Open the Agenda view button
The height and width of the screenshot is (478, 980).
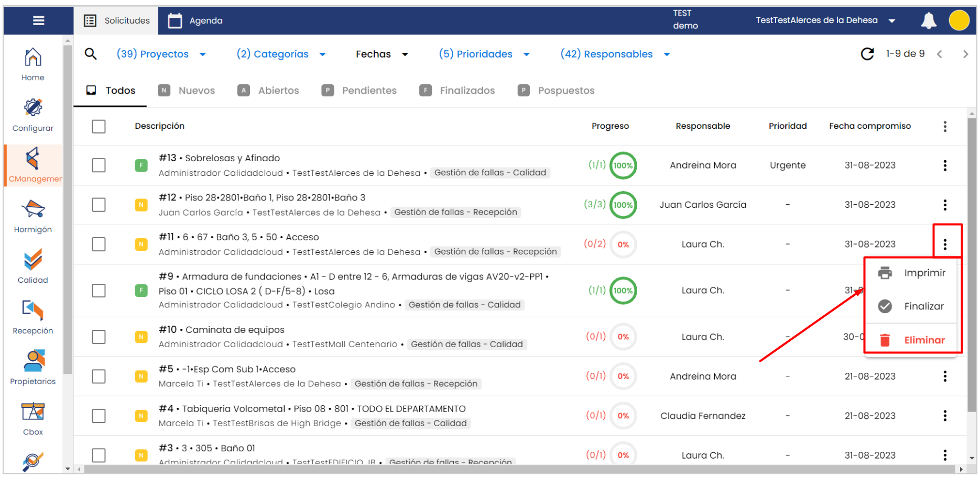coord(196,20)
